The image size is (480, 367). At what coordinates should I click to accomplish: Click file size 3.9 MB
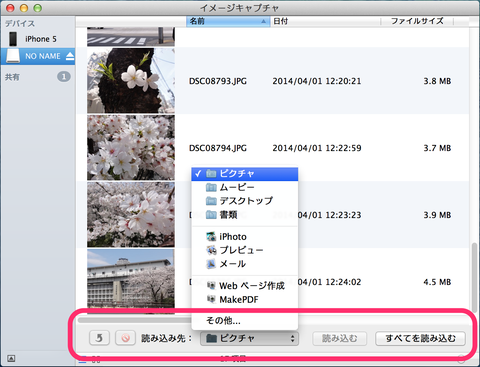coord(437,215)
